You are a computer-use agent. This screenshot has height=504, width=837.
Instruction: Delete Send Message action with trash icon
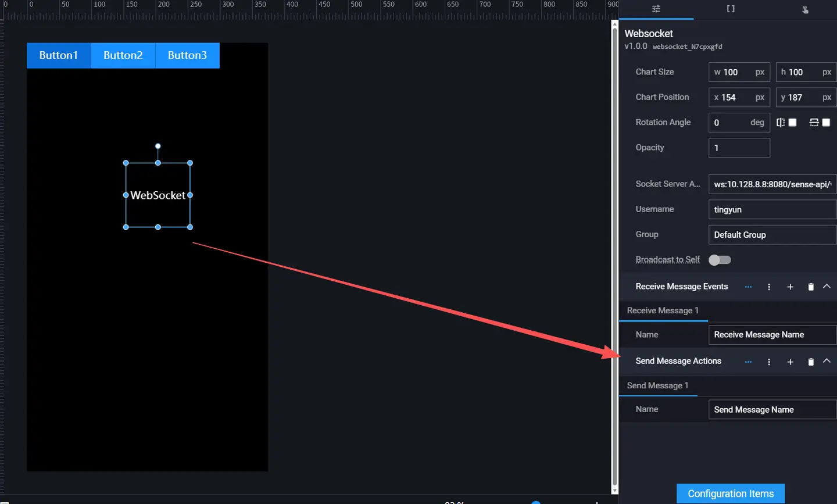pos(811,362)
